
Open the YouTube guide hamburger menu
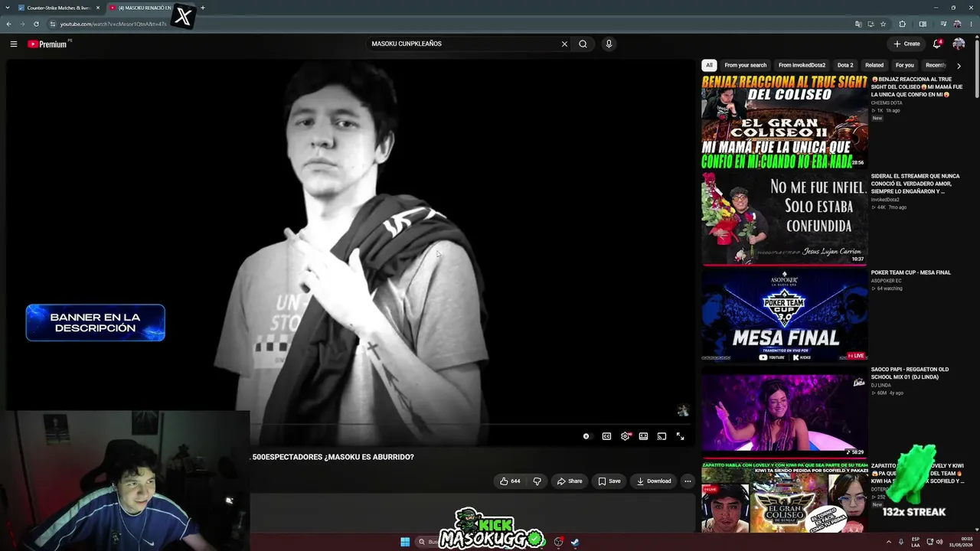click(14, 44)
